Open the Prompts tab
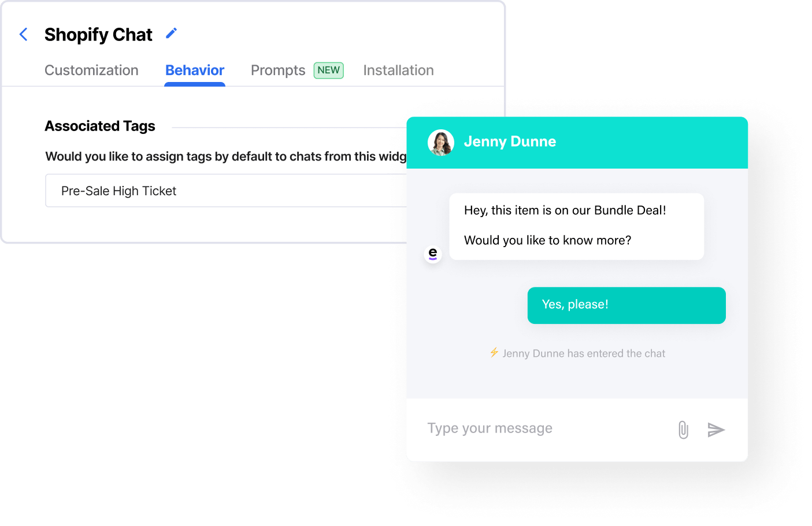The image size is (812, 526). (278, 70)
